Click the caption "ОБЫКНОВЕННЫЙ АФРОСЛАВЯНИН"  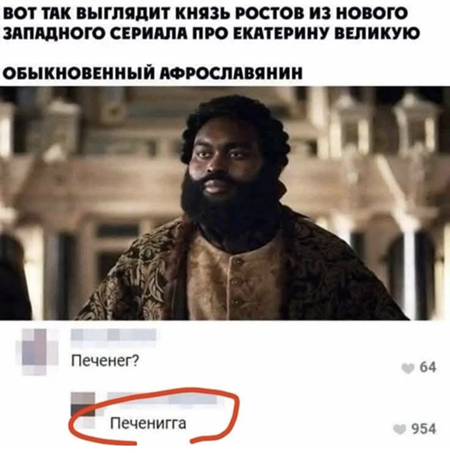153,73
